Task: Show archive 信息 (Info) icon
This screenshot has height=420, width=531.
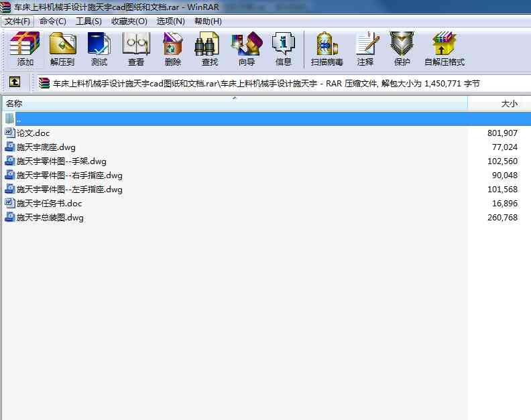Action: click(284, 44)
